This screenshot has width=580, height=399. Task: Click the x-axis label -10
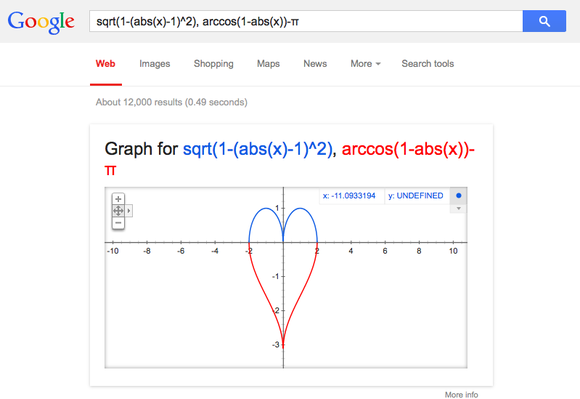point(113,251)
